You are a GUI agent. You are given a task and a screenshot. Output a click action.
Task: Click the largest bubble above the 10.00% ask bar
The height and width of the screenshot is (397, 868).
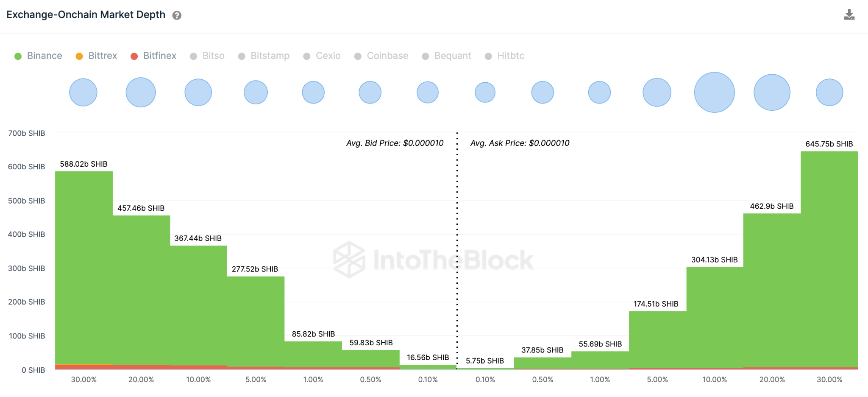coord(714,92)
